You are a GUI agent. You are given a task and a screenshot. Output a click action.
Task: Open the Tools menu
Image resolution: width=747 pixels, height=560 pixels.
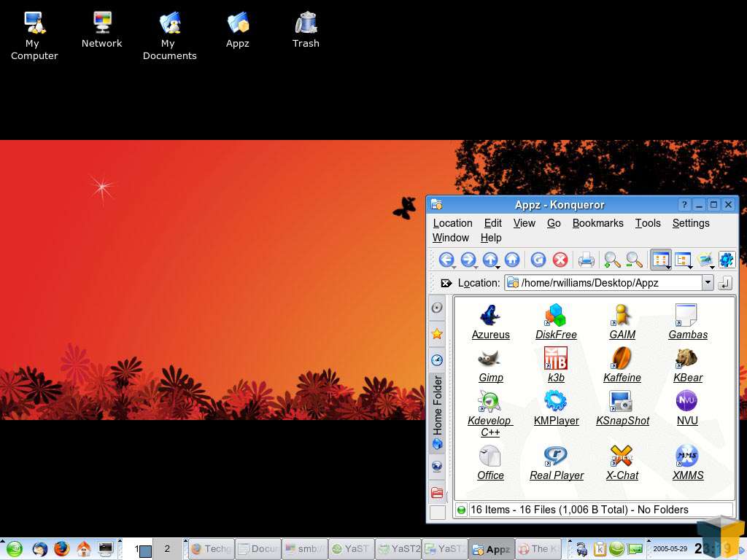point(648,223)
